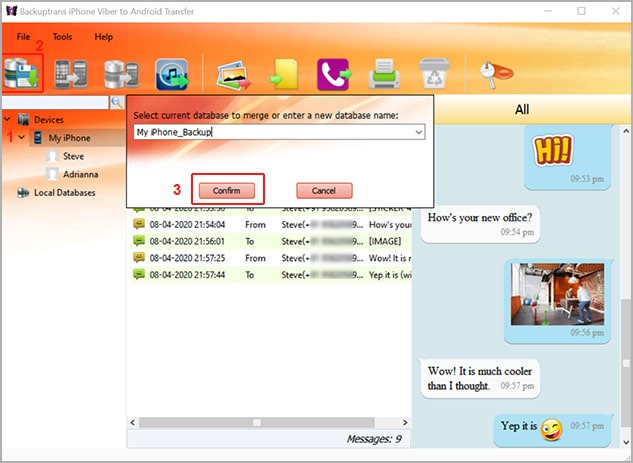Maximize the application window

point(581,11)
